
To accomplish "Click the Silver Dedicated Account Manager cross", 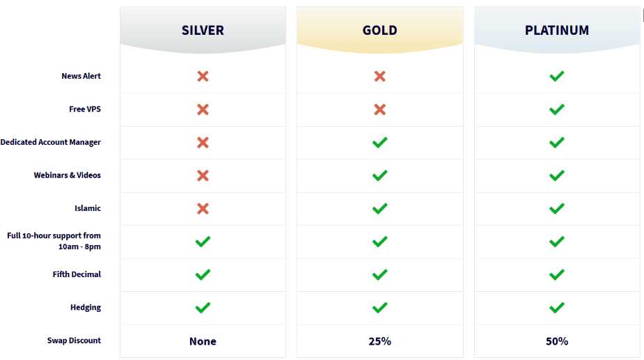I will click(203, 142).
